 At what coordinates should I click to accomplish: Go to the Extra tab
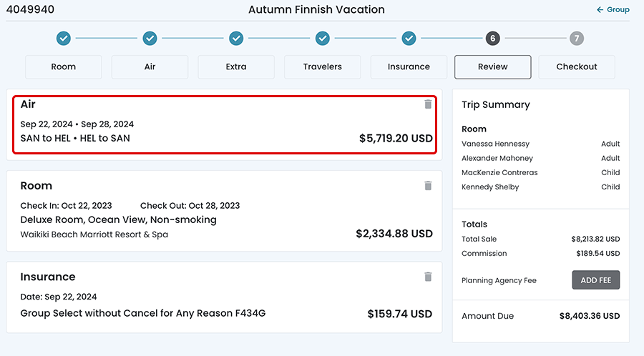tap(236, 66)
